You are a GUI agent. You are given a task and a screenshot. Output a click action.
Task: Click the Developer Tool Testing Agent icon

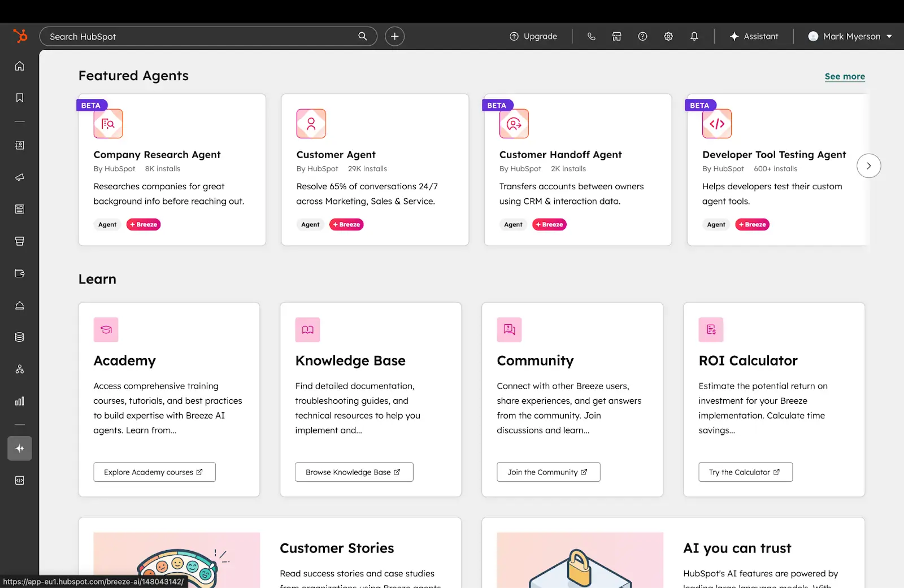(x=717, y=124)
